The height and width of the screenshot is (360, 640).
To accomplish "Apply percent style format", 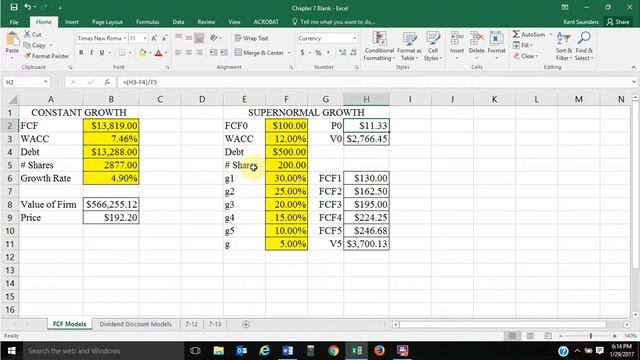I will (318, 53).
